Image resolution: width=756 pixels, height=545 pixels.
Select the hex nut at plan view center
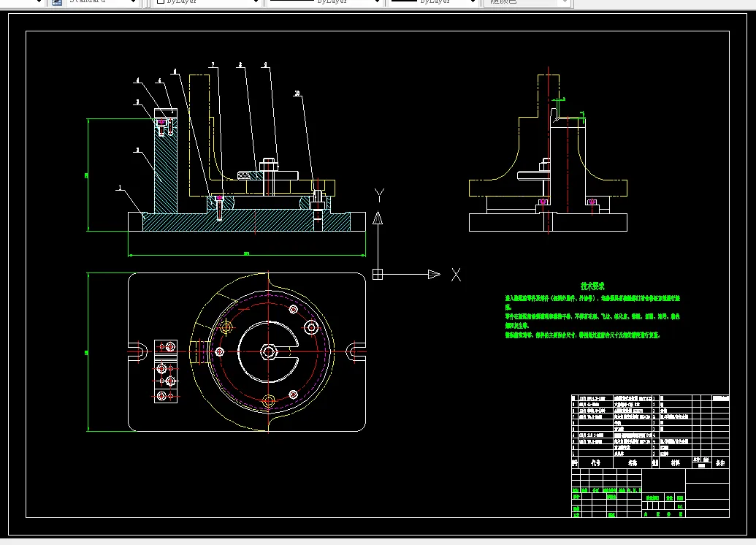[269, 353]
